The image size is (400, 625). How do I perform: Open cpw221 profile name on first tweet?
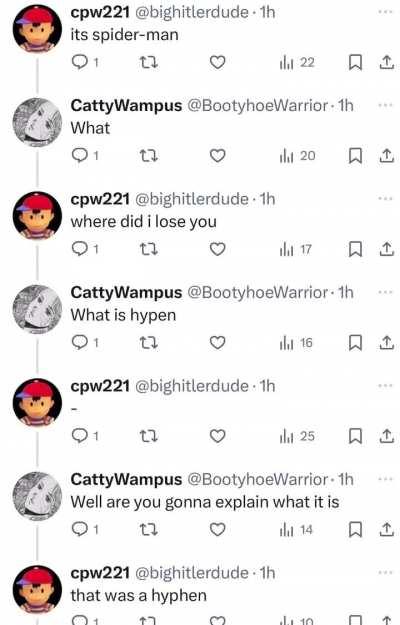(x=100, y=12)
